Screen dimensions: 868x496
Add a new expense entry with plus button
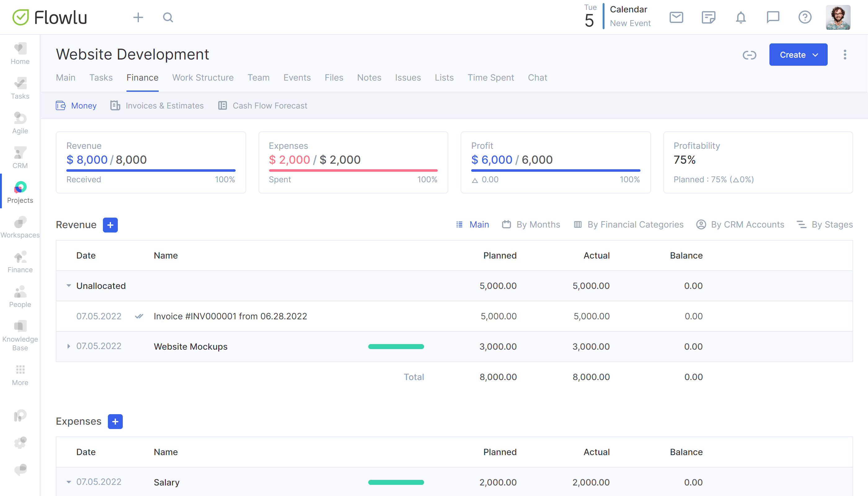[115, 421]
